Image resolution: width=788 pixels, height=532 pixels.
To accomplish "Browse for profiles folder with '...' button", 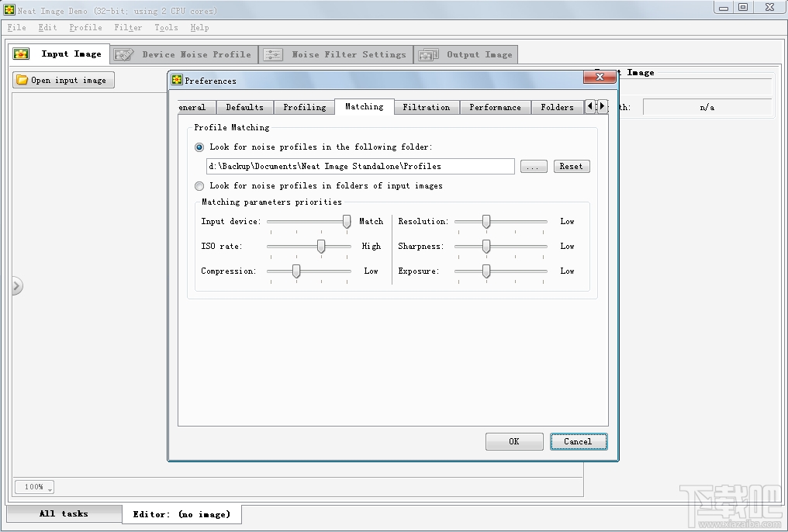I will coord(533,166).
